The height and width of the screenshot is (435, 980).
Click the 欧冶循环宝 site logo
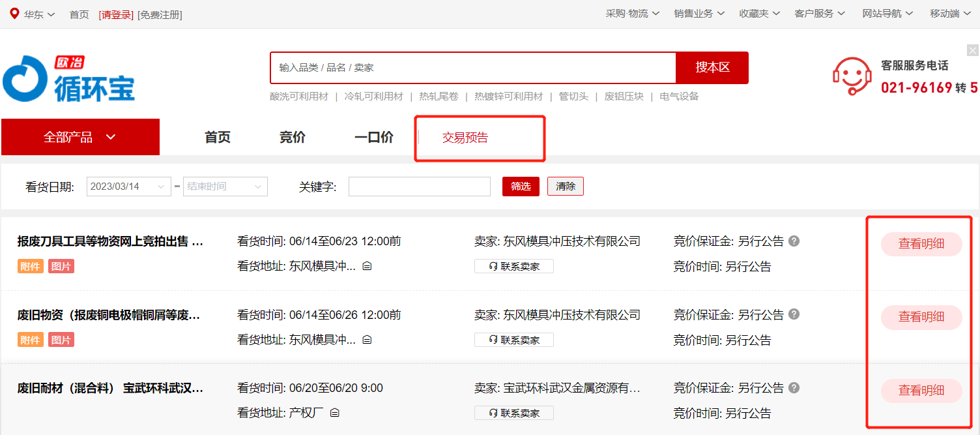(69, 80)
